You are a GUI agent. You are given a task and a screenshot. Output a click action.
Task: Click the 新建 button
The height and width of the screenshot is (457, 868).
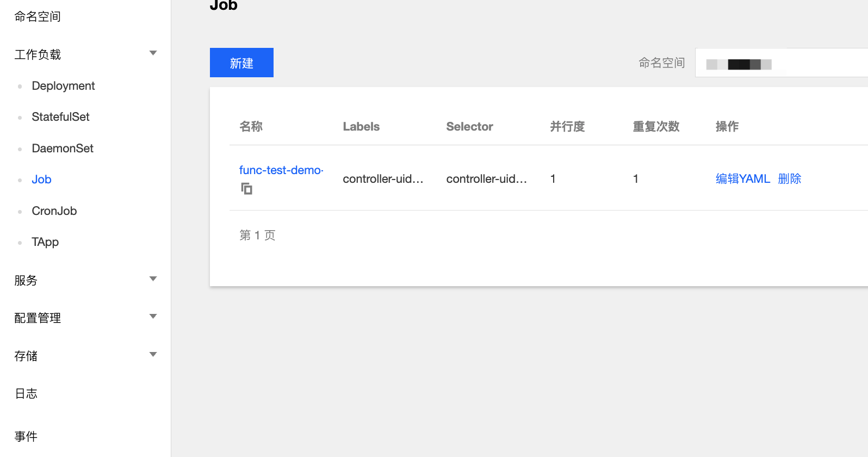(241, 63)
